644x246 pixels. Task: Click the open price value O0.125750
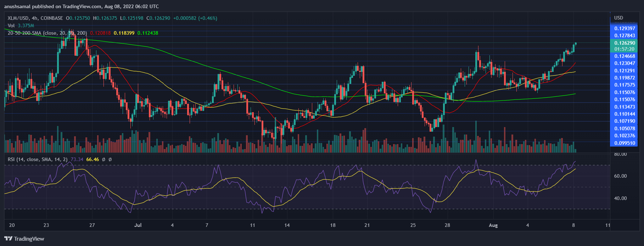click(79, 18)
